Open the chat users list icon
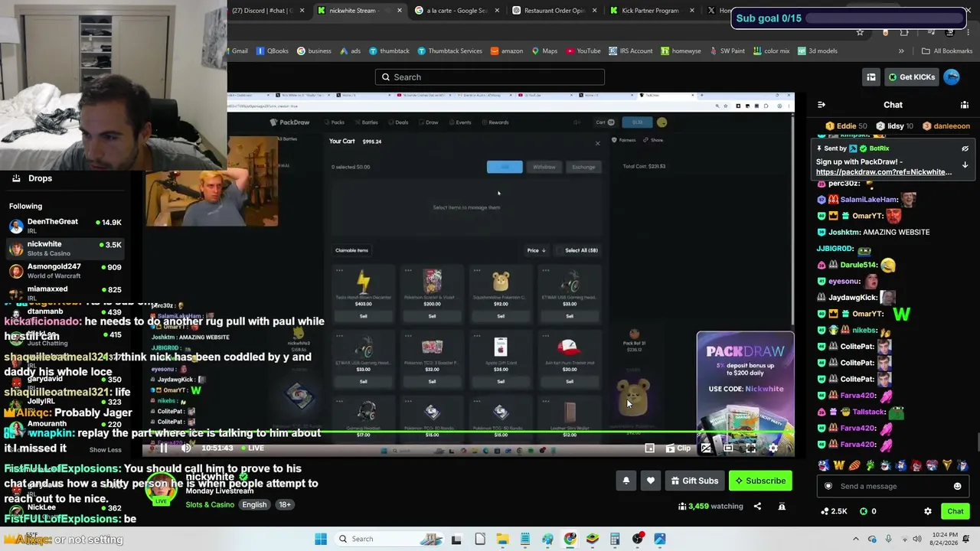980x551 pixels. pos(965,105)
